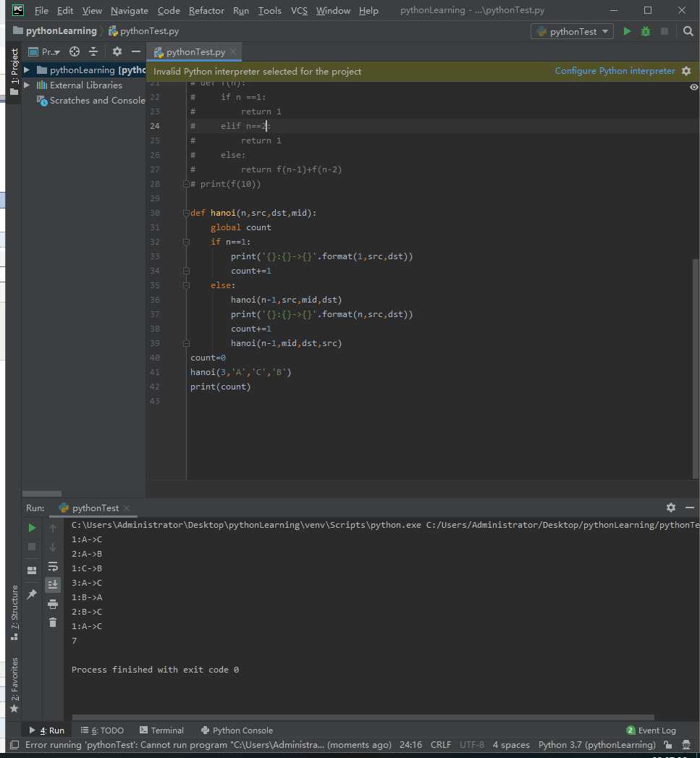Open the 6: TODO tool window
The image size is (700, 758).
click(102, 730)
